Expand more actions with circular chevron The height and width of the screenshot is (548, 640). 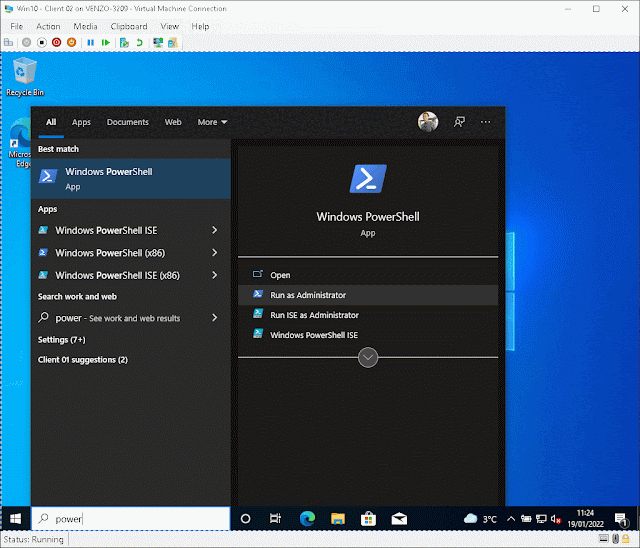368,357
